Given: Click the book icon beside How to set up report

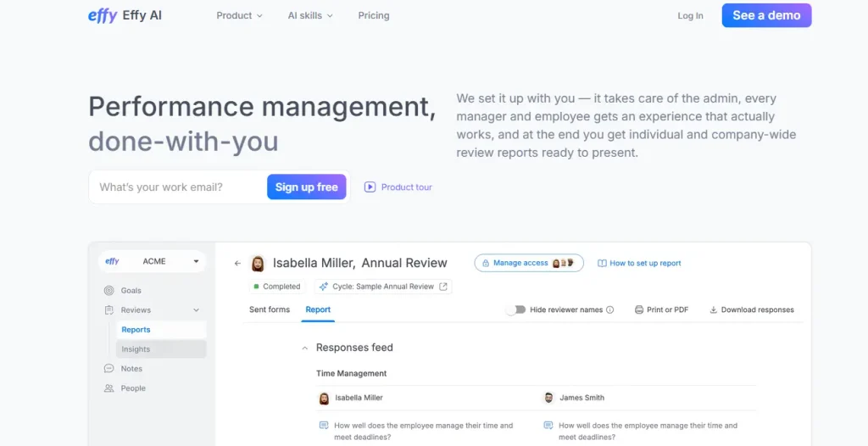Looking at the screenshot, I should tap(602, 263).
